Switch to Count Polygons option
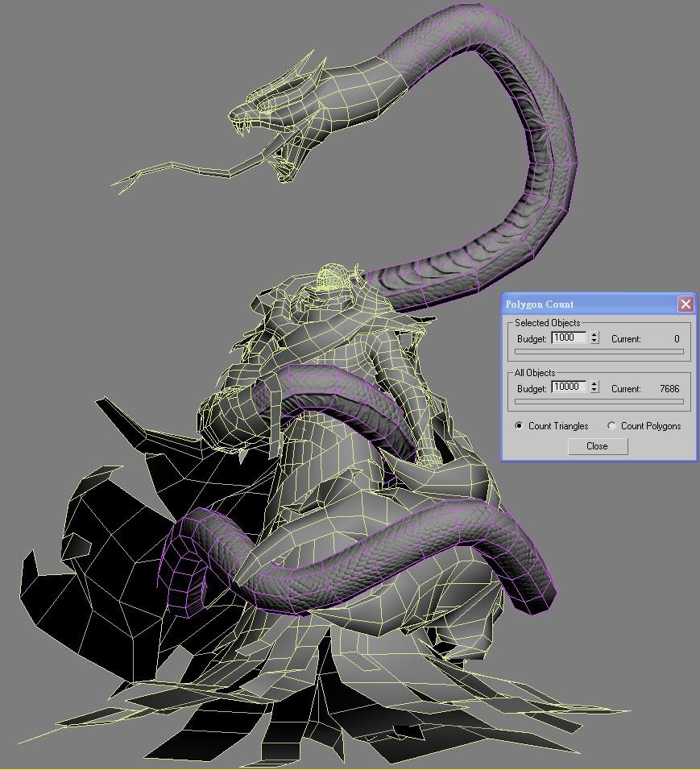The width and height of the screenshot is (700, 770). [x=612, y=426]
